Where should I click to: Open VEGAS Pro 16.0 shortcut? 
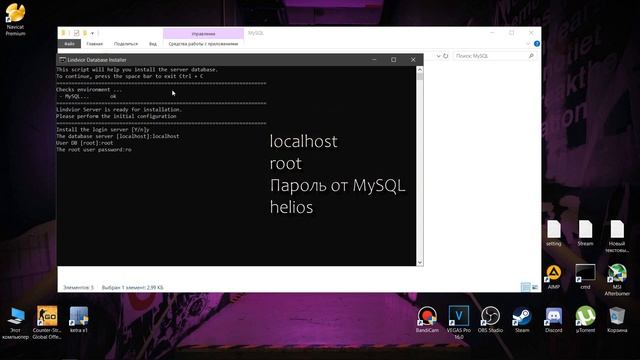pyautogui.click(x=459, y=322)
